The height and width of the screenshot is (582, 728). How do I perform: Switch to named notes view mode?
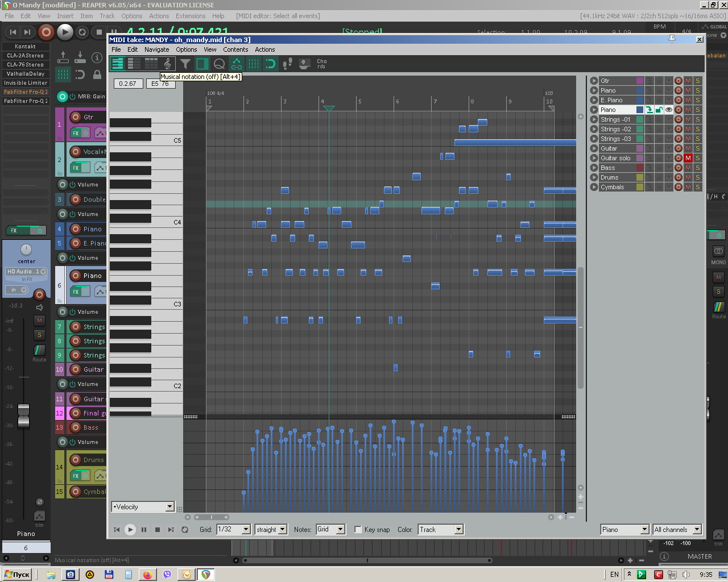134,64
